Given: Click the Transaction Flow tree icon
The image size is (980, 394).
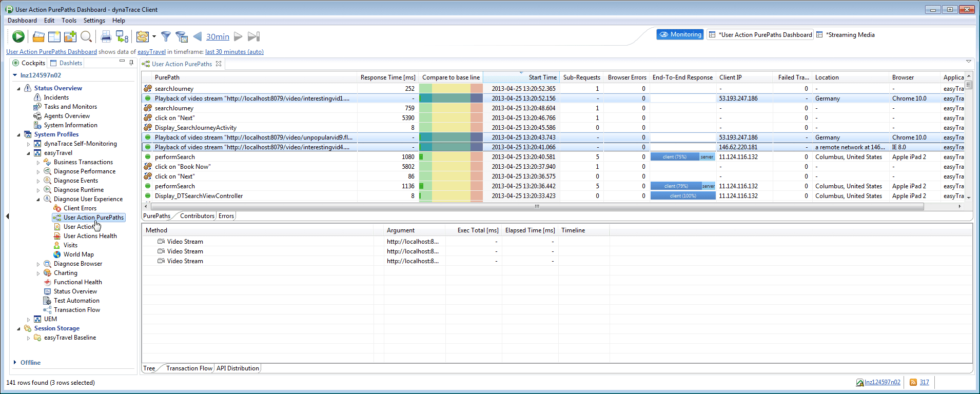Looking at the screenshot, I should [x=47, y=310].
